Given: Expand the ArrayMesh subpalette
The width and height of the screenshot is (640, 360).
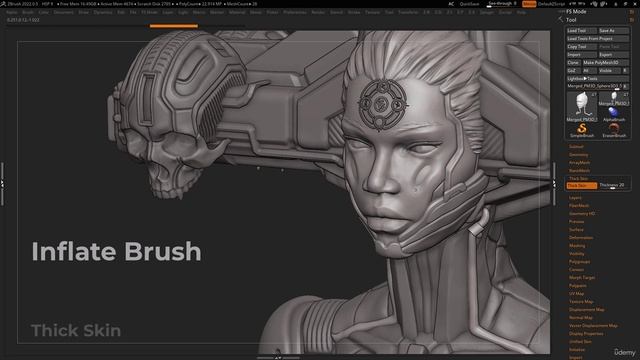Looking at the screenshot, I should click(x=579, y=162).
